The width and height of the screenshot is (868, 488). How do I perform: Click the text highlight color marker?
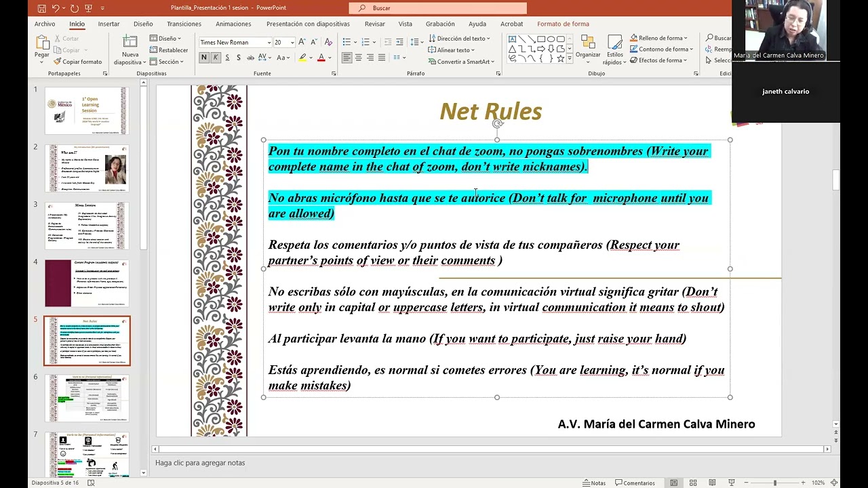302,58
